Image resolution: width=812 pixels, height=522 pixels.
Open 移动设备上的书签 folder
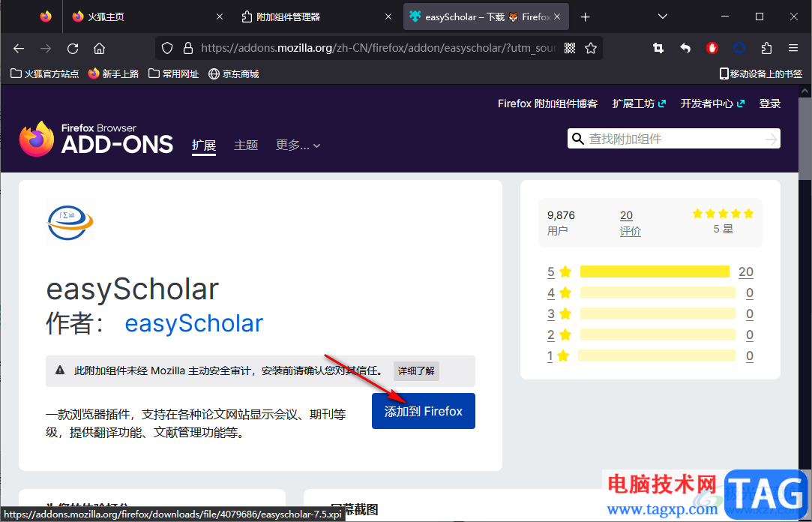(x=761, y=73)
